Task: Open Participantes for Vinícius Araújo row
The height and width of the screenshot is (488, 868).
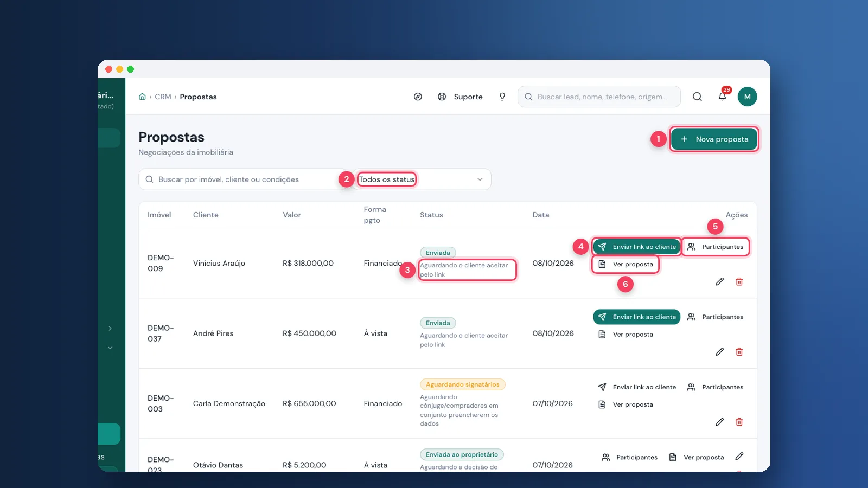Action: [716, 247]
